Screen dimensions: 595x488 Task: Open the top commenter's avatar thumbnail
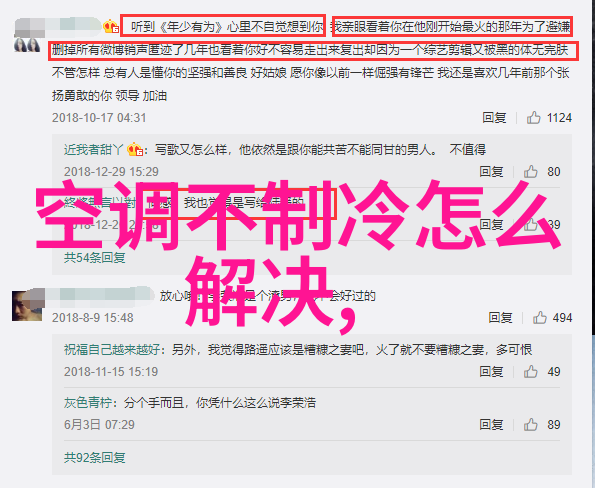coord(27,44)
